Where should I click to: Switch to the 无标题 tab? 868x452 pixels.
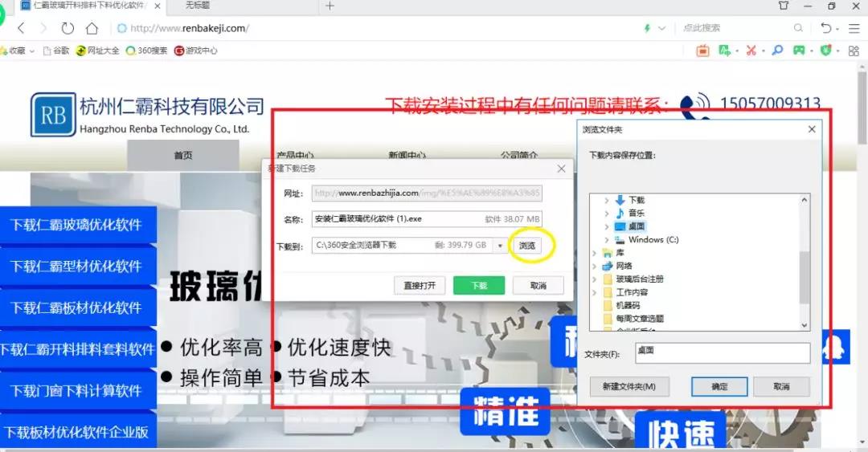(198, 6)
